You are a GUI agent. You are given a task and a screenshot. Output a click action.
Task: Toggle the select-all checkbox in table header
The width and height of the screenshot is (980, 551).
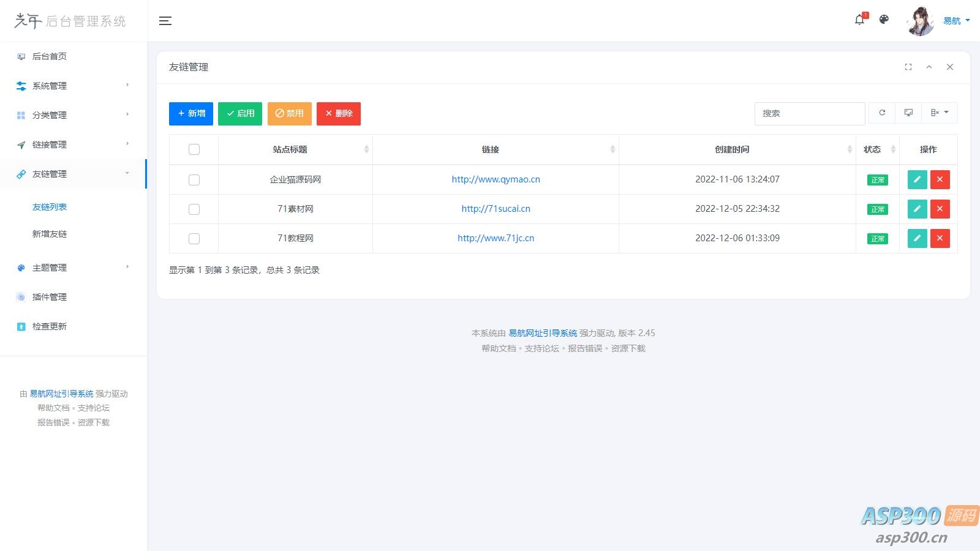[194, 149]
